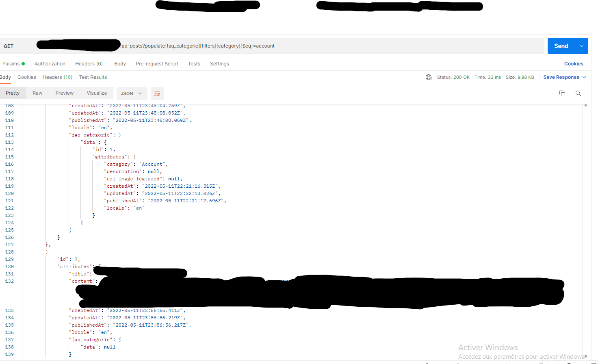Image resolution: width=598 pixels, height=364 pixels.
Task: Click the network information globe icon
Action: (x=429, y=77)
